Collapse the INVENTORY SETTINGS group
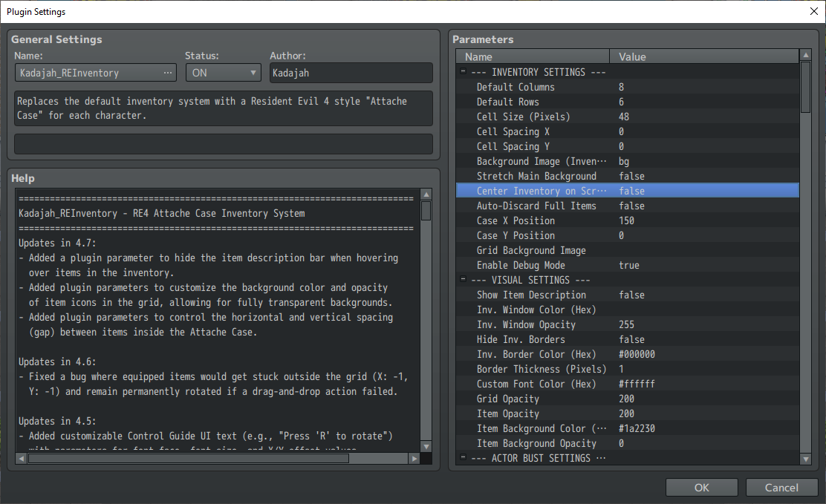 pyautogui.click(x=463, y=71)
